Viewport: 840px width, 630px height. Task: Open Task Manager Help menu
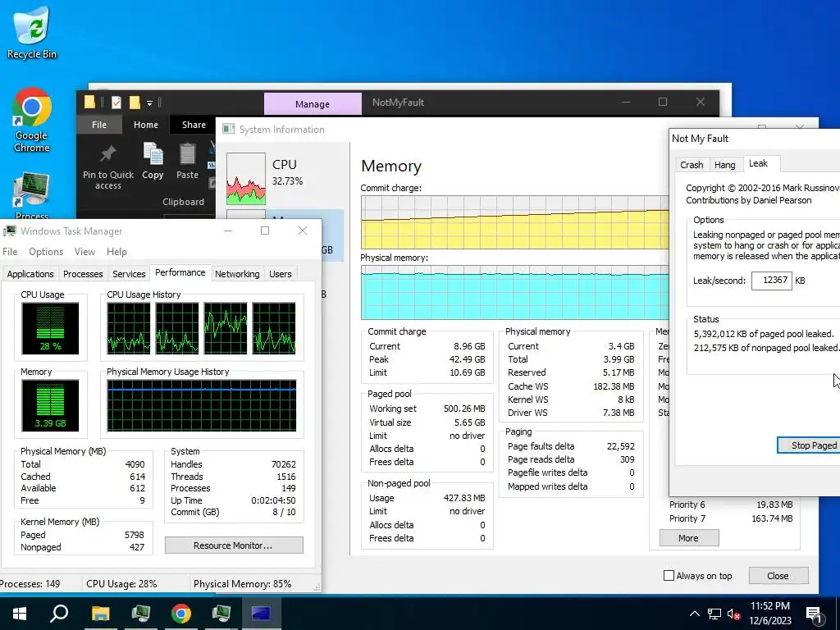coord(116,251)
